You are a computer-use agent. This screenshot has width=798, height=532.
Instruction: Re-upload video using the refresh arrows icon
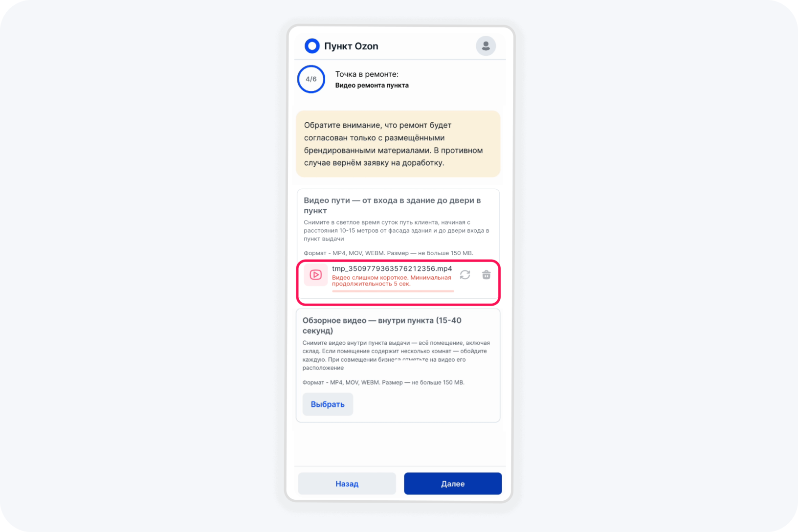465,275
